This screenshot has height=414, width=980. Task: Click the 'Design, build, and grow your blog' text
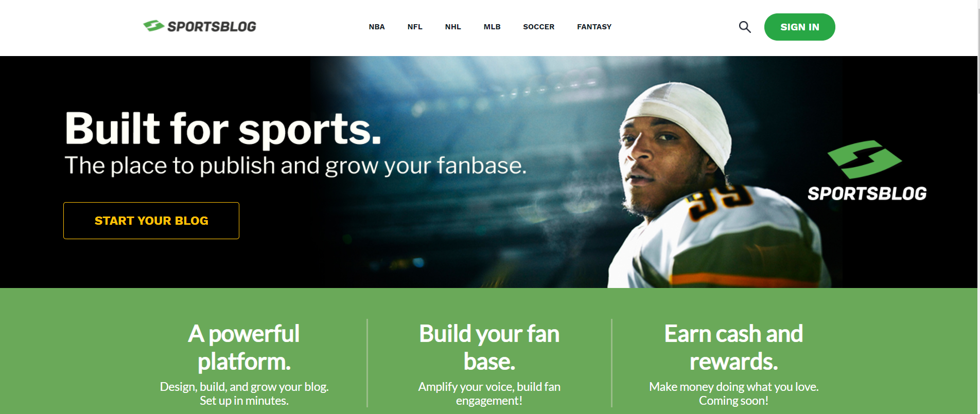244,387
